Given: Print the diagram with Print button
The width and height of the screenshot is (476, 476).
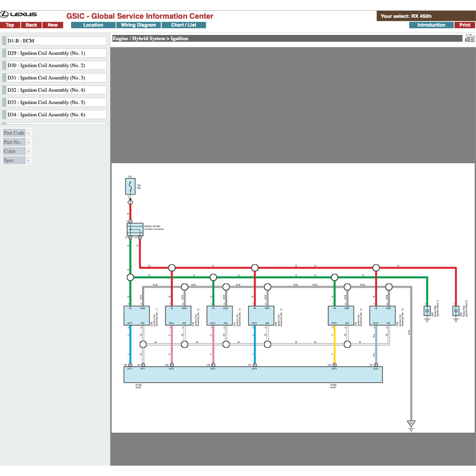Looking at the screenshot, I should pyautogui.click(x=464, y=25).
